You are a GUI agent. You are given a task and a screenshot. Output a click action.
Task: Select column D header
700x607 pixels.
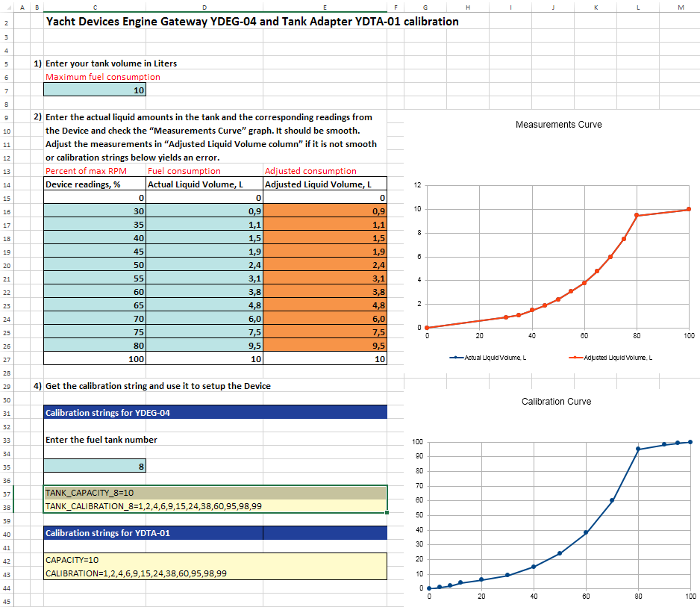tap(204, 7)
